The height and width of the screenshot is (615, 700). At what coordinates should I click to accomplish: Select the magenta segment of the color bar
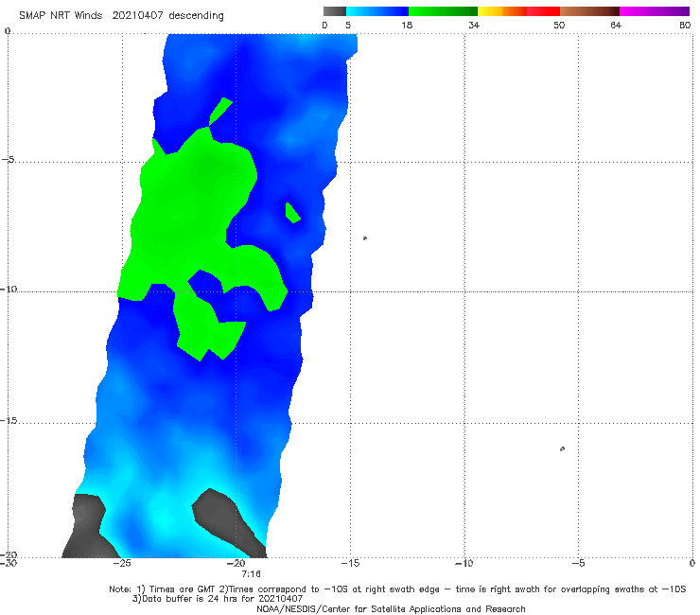click(x=655, y=11)
